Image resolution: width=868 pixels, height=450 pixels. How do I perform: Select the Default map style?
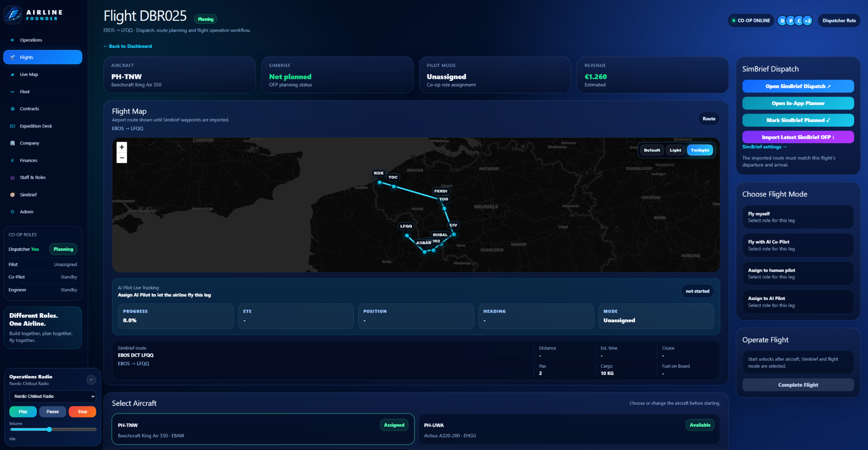[652, 150]
